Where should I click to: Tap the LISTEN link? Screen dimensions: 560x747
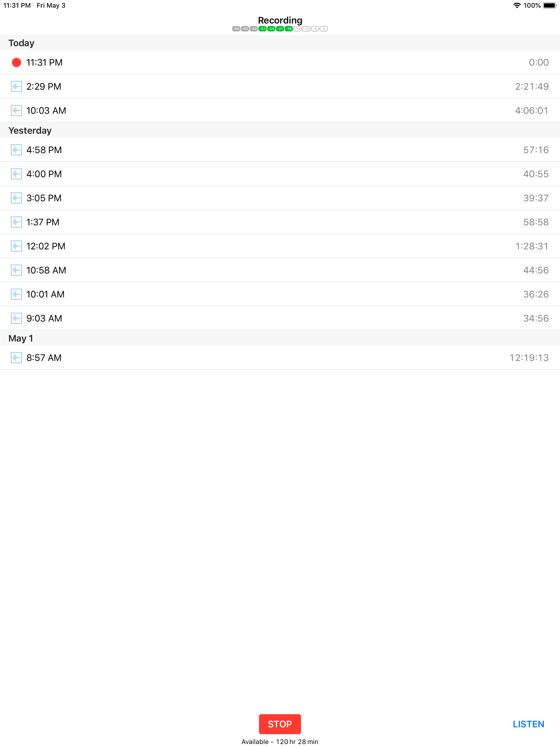coord(528,724)
